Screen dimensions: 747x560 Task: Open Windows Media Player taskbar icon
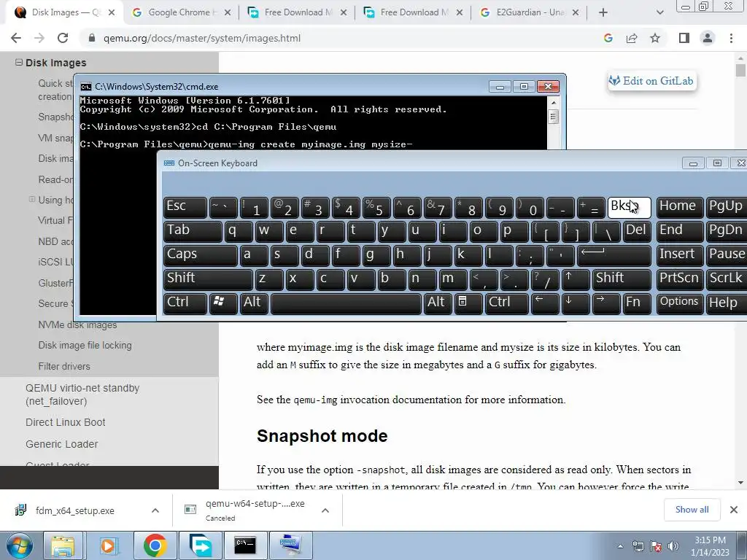(x=108, y=545)
